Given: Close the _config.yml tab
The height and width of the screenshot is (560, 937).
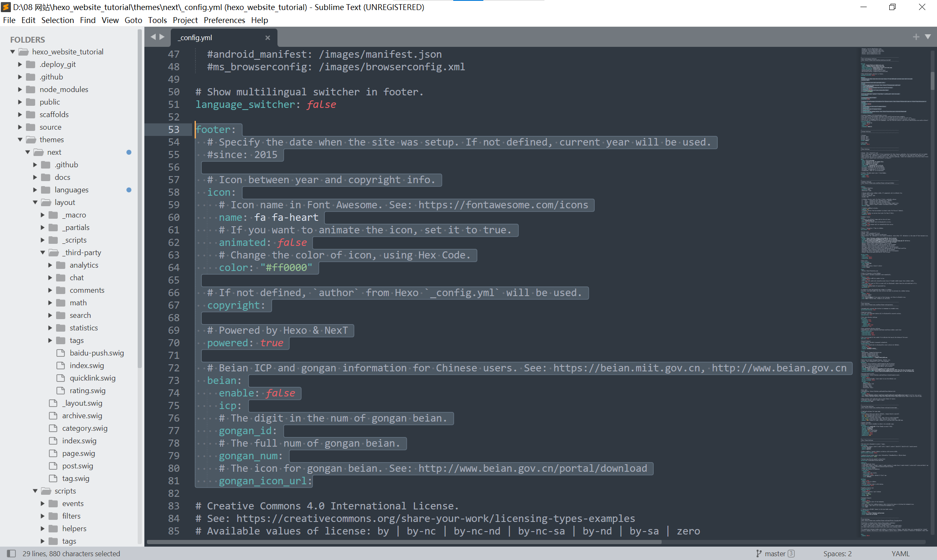Looking at the screenshot, I should click(267, 38).
